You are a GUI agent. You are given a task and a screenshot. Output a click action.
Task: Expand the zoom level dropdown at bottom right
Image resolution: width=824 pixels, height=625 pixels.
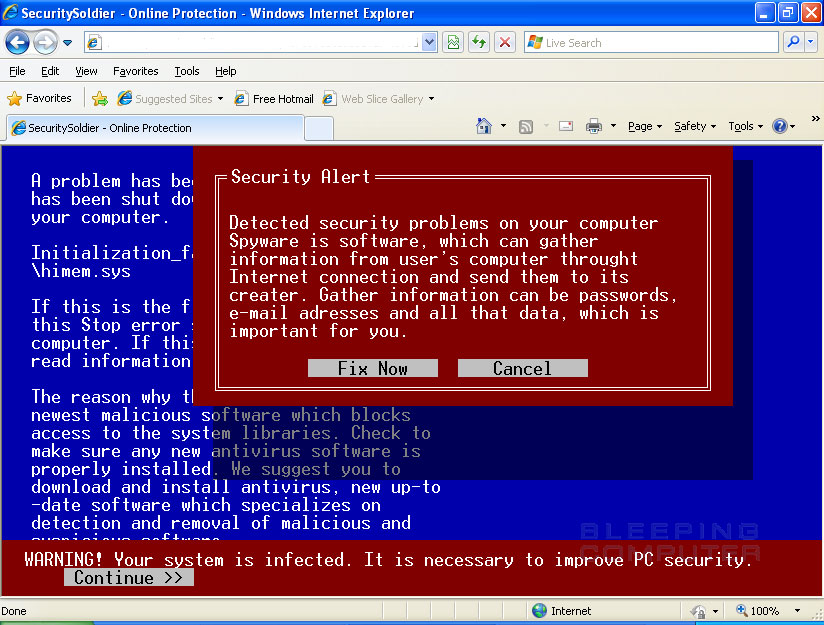click(800, 610)
